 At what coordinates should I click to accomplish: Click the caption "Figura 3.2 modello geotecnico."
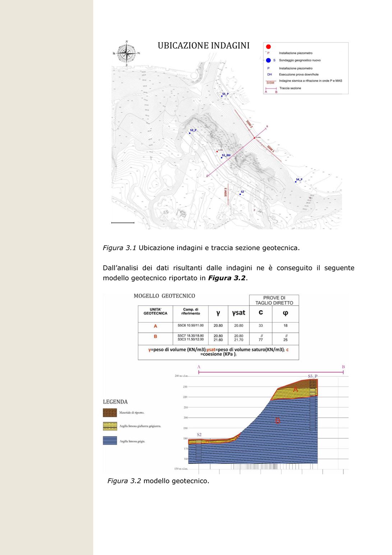pyautogui.click(x=158, y=481)
